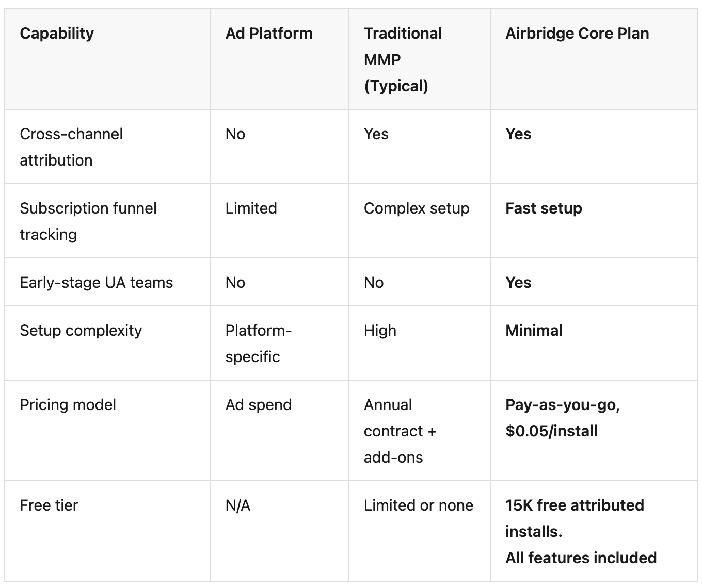This screenshot has width=702, height=588.
Task: Select the "Ad spend" pricing cell
Action: (x=258, y=405)
